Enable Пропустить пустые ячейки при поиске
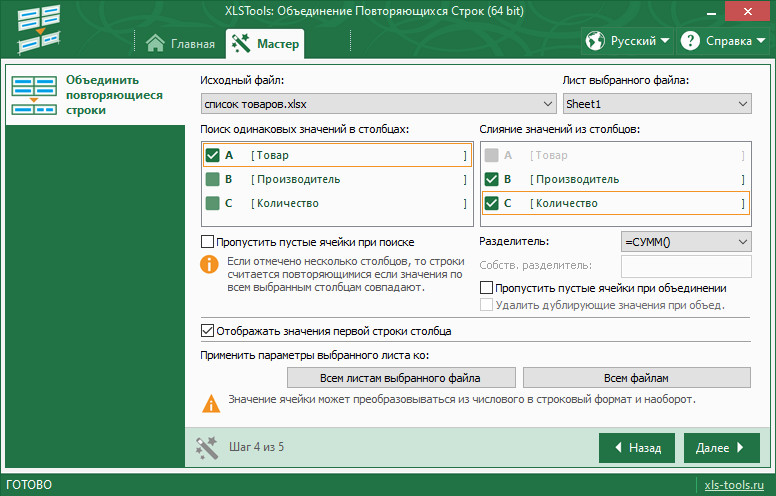The image size is (776, 496). coord(208,241)
